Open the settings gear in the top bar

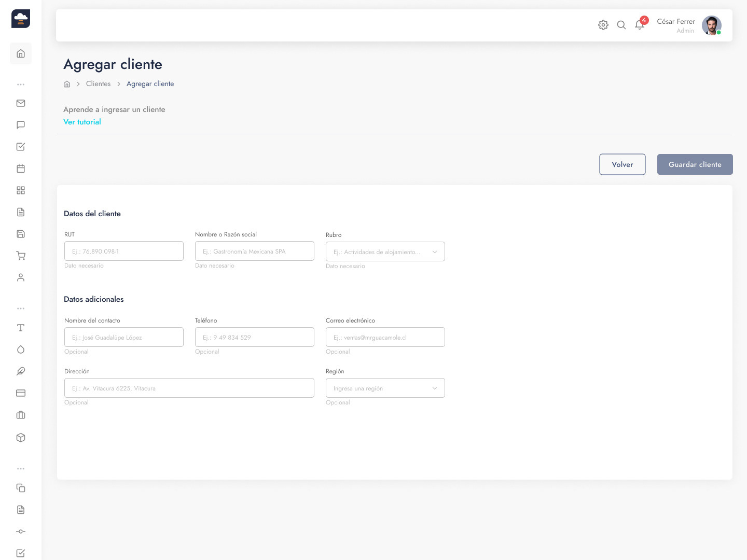[x=603, y=25]
